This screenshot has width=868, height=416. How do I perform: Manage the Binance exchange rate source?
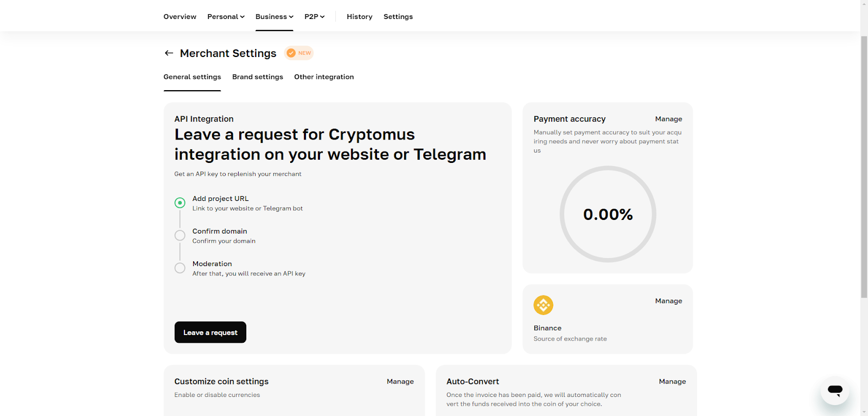[668, 301]
